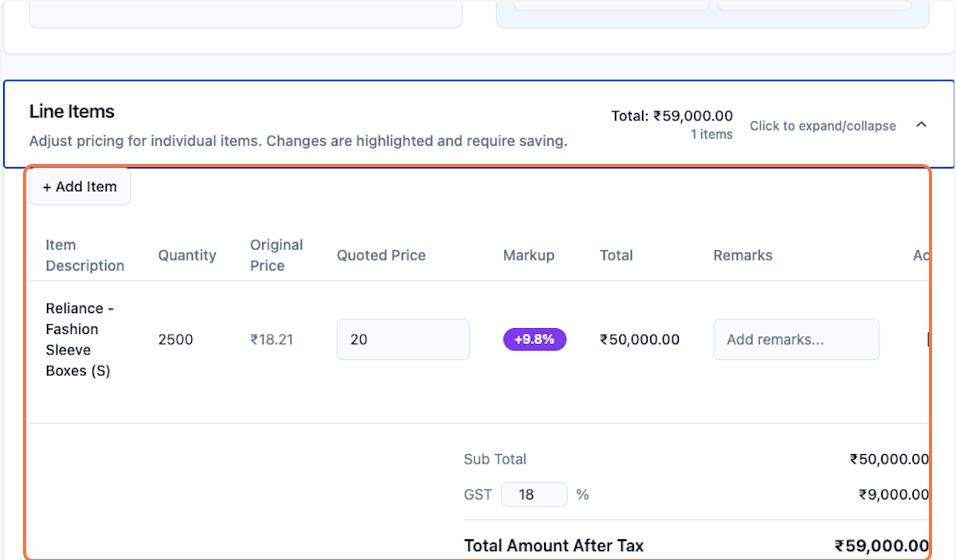The width and height of the screenshot is (956, 560).
Task: Click the original price ₹18.21
Action: [x=272, y=339]
